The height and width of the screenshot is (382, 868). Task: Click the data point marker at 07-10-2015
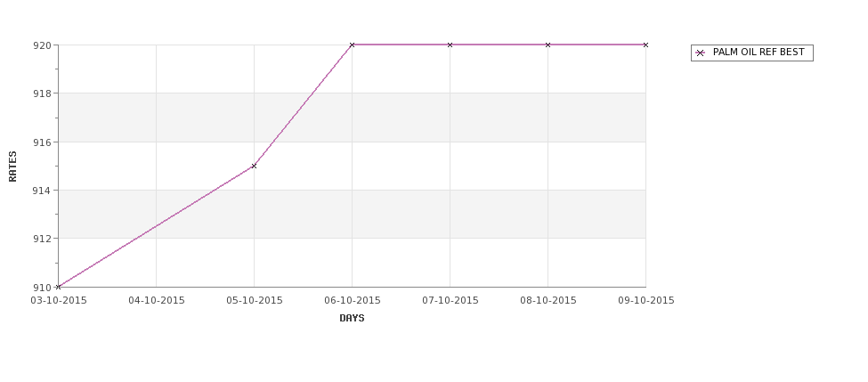pos(450,45)
